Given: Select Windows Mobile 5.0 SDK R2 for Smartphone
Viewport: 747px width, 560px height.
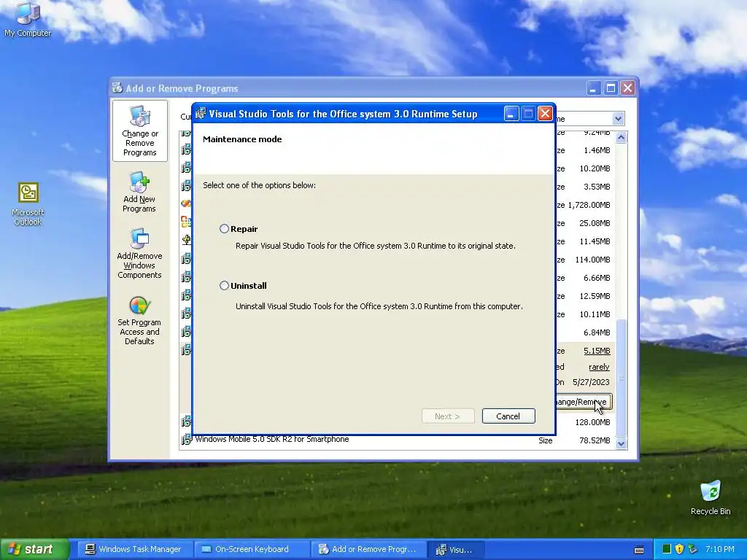Looking at the screenshot, I should 272,439.
